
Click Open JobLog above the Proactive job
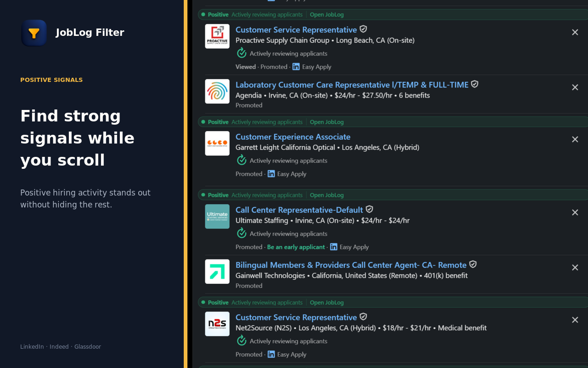pyautogui.click(x=327, y=15)
